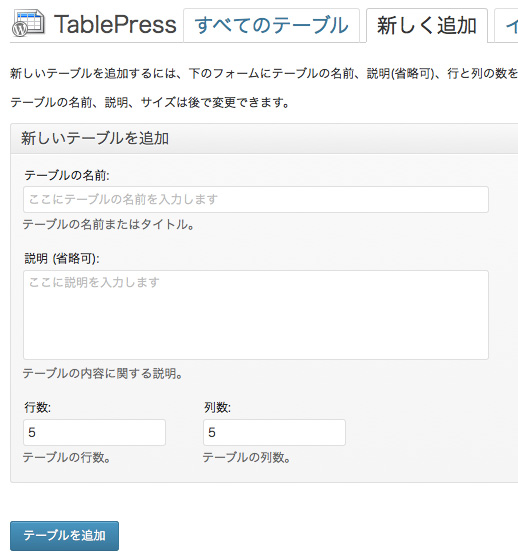Click the TablePress title heading
This screenshot has height=558, width=518.
click(115, 25)
